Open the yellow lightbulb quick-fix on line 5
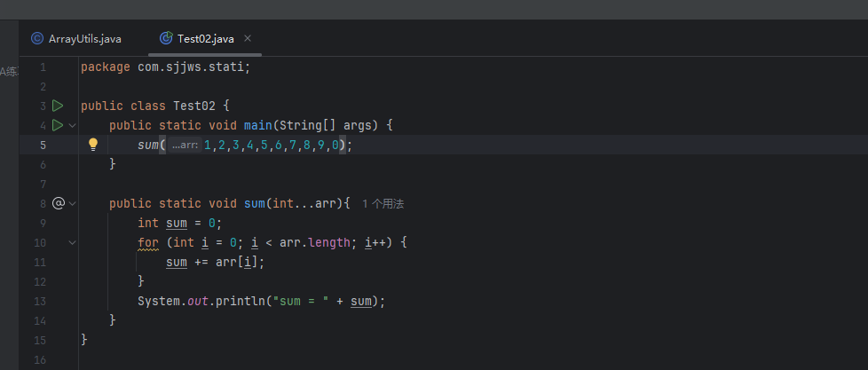The width and height of the screenshot is (868, 370). (92, 145)
